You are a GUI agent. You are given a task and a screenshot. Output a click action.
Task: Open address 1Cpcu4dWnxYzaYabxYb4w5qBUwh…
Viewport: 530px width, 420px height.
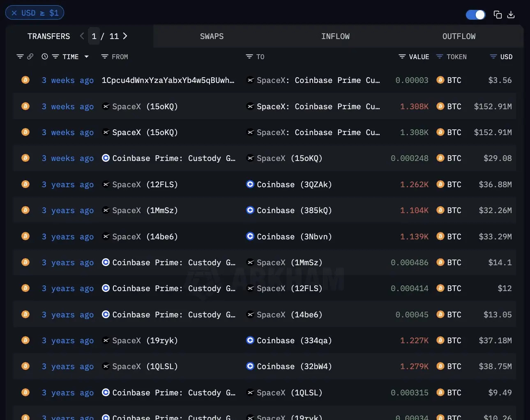click(x=168, y=80)
